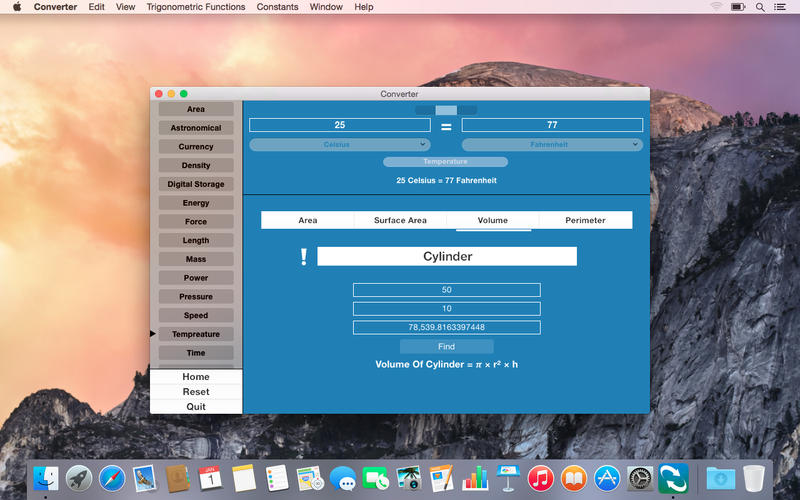Select highlighted middle segment of top control
This screenshot has width=800, height=500.
[446, 110]
